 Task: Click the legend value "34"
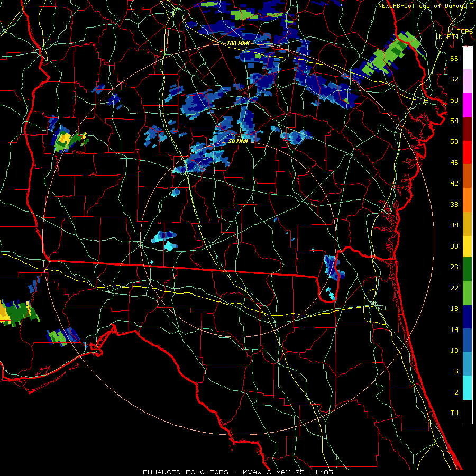454,225
